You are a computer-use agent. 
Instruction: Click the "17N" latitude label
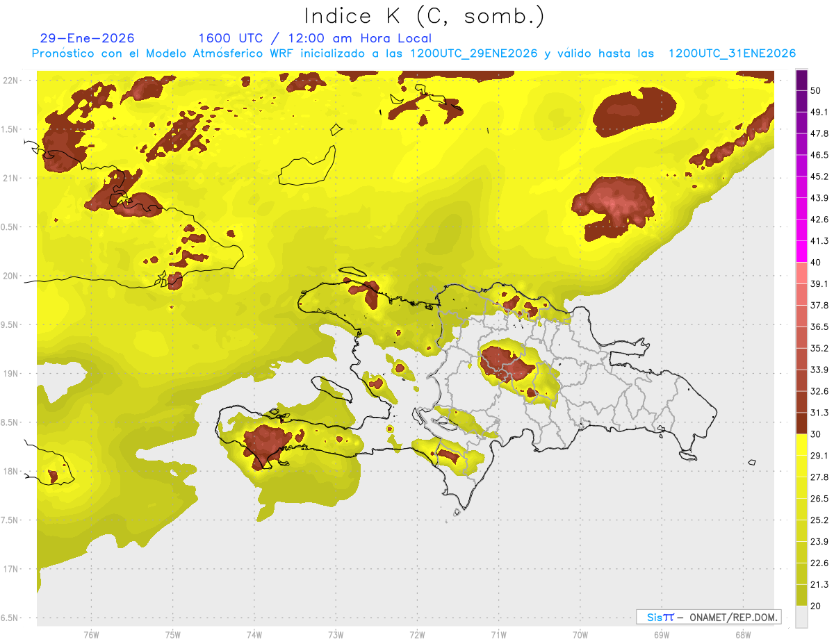click(x=10, y=569)
